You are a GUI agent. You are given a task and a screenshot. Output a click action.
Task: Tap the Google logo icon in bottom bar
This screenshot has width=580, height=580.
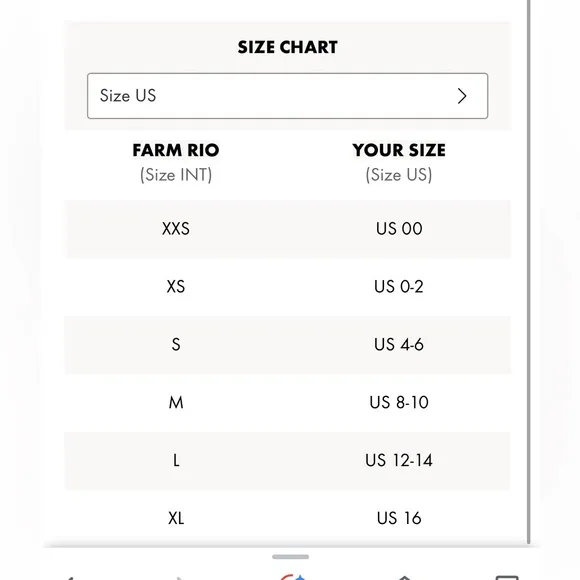point(292,577)
